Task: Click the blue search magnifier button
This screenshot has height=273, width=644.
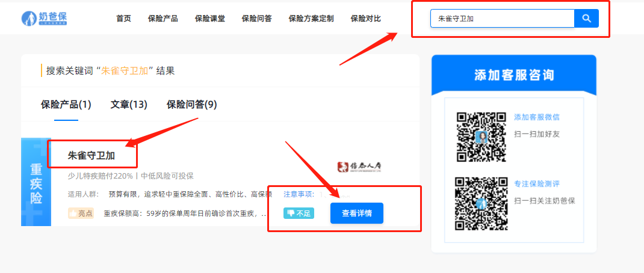Action: (x=586, y=19)
